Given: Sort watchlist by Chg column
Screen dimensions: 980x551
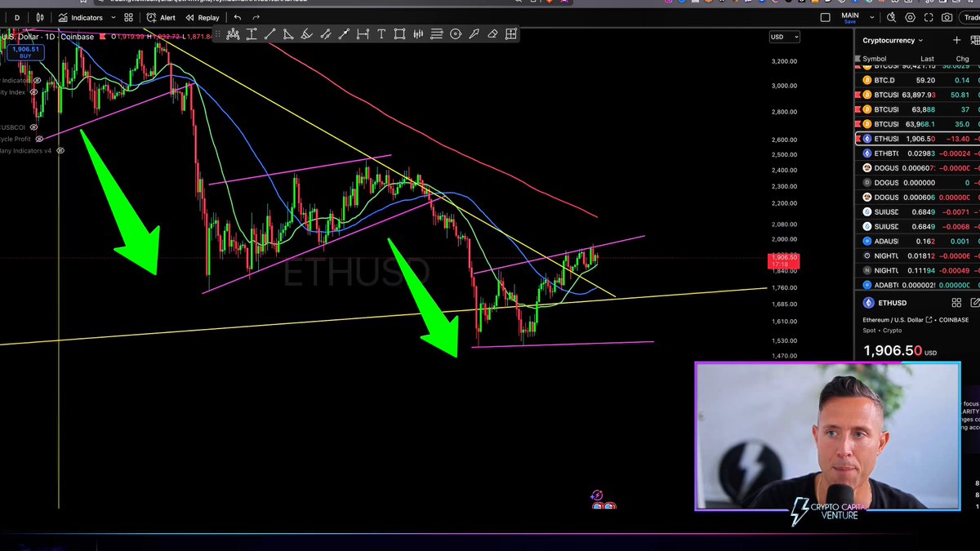Looking at the screenshot, I should [x=962, y=59].
